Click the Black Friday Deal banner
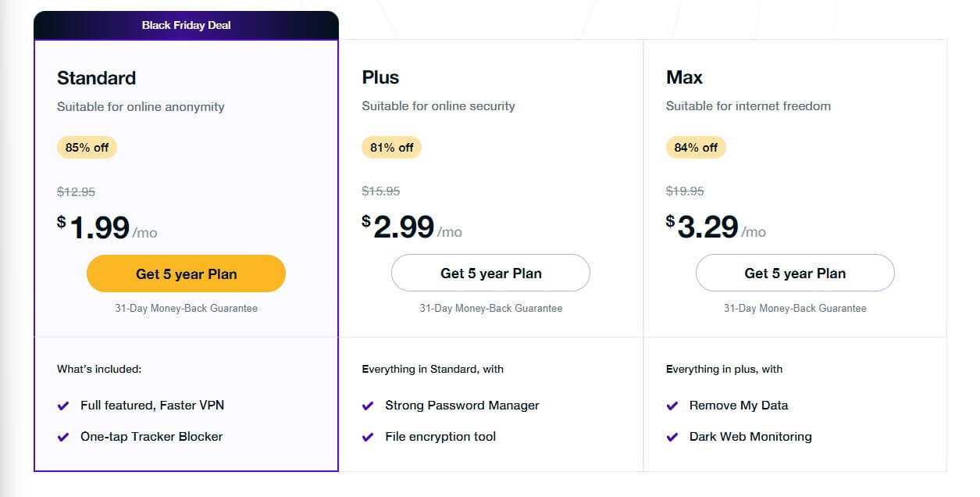The height and width of the screenshot is (497, 980). pyautogui.click(x=186, y=24)
